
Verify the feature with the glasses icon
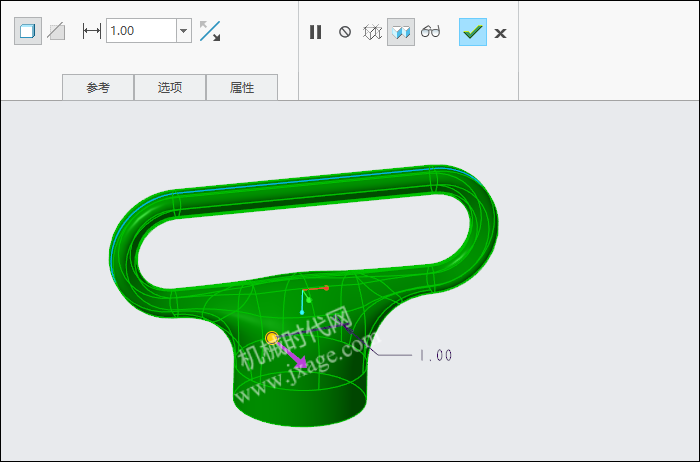(430, 32)
